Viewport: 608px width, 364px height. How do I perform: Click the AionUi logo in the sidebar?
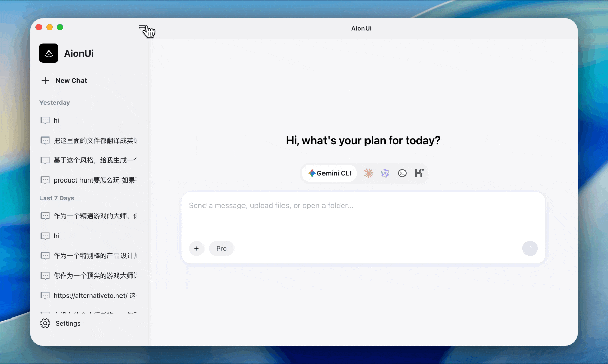pyautogui.click(x=49, y=53)
